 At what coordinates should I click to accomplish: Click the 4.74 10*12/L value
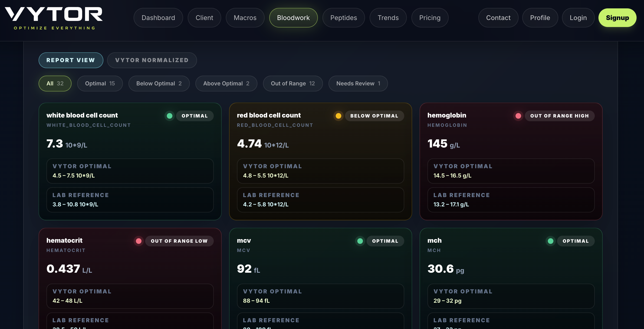[x=263, y=144]
